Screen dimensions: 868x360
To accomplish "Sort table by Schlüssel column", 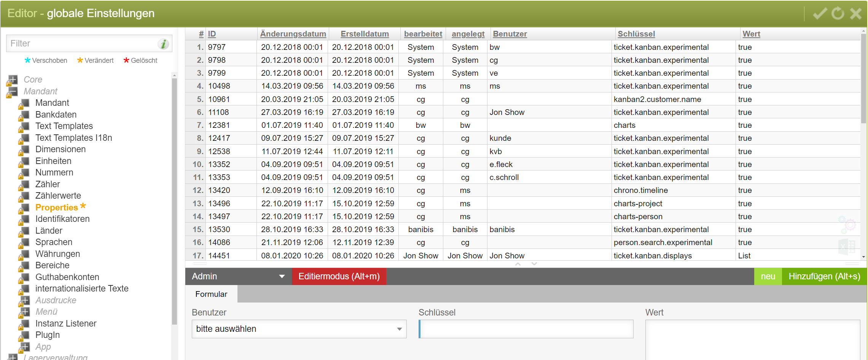I will [x=636, y=34].
